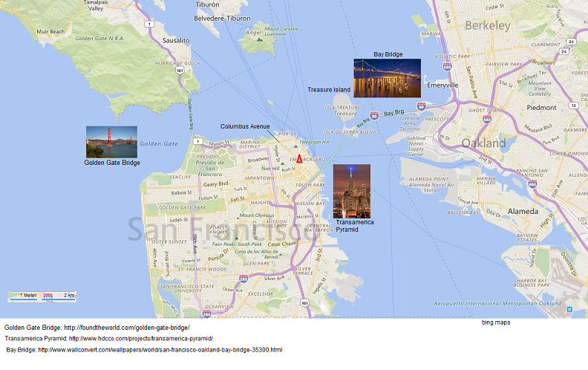Open the Transamerica Pyramid photo thumbnail
588x370 pixels.
coord(352,192)
